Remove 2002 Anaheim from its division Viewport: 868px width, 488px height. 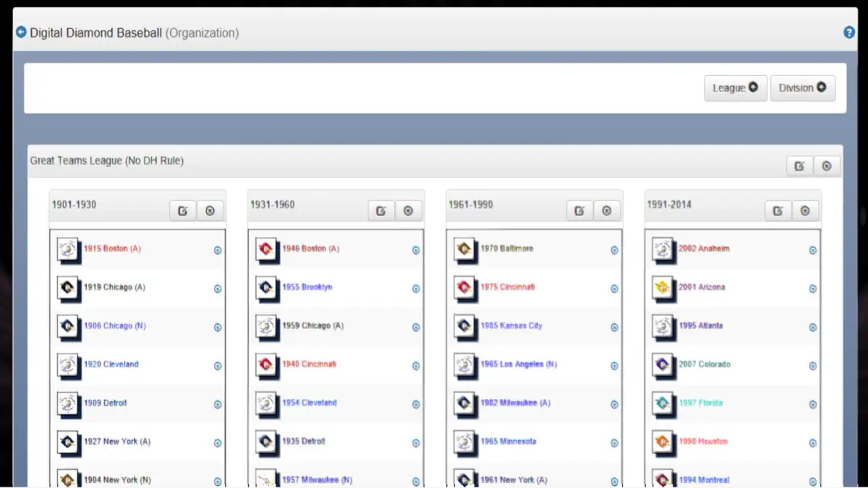click(812, 250)
